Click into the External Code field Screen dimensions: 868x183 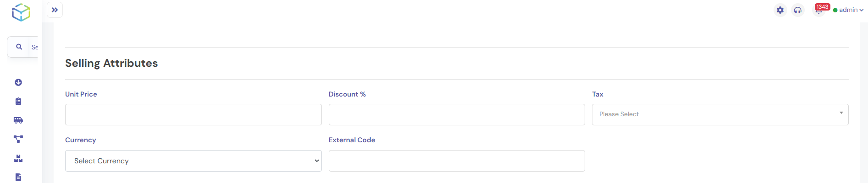(x=457, y=161)
